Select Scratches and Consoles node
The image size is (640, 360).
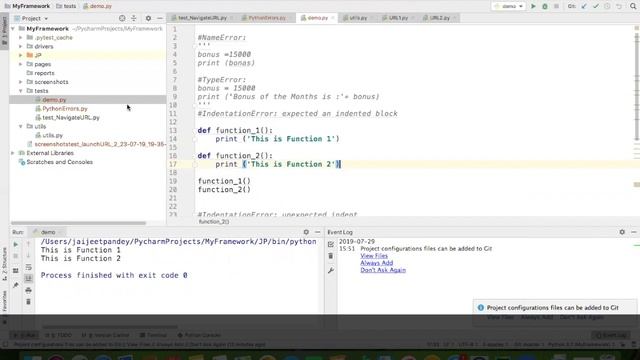coord(60,162)
